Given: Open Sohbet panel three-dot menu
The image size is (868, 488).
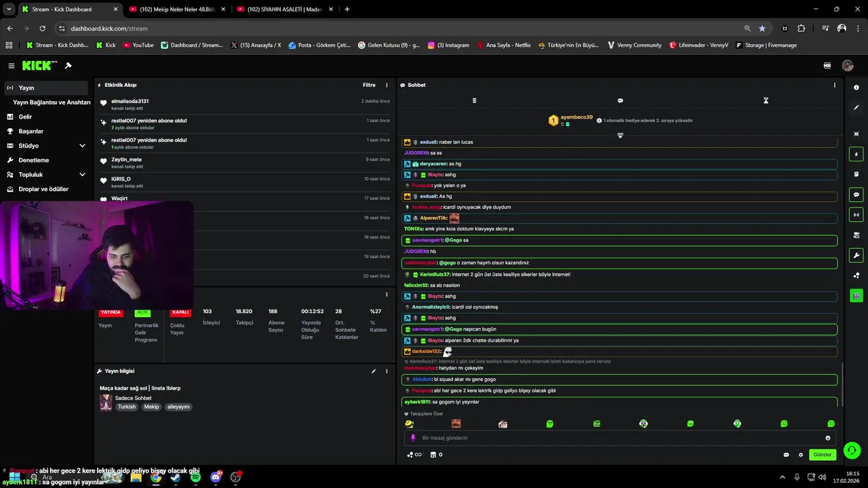Looking at the screenshot, I should 834,85.
